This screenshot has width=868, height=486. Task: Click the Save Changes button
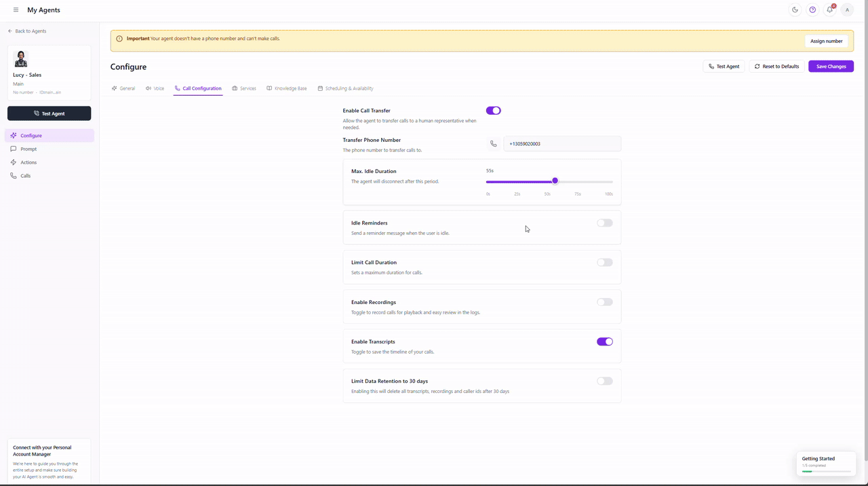point(831,67)
